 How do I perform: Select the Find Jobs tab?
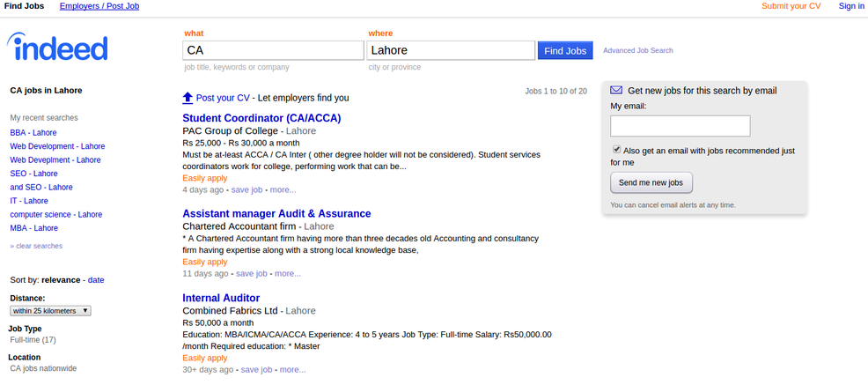coord(25,6)
